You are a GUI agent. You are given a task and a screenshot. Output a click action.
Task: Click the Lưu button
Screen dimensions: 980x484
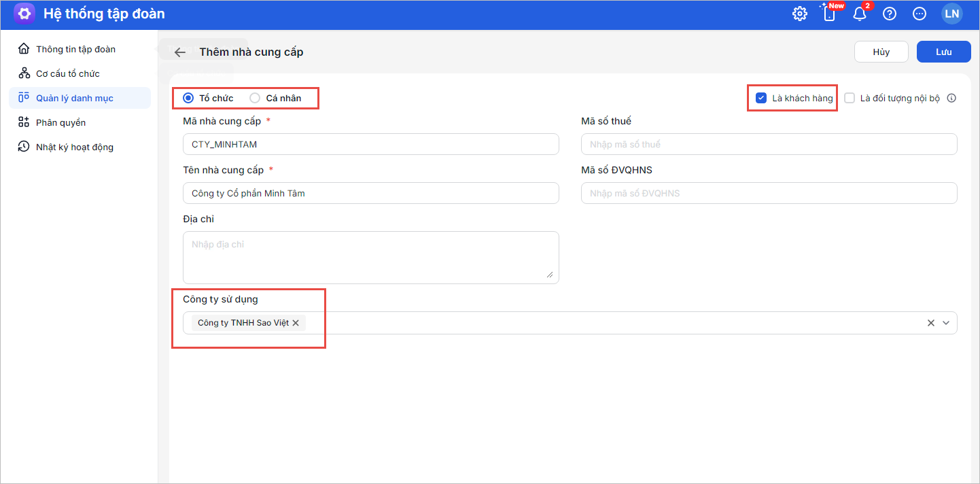pyautogui.click(x=943, y=52)
